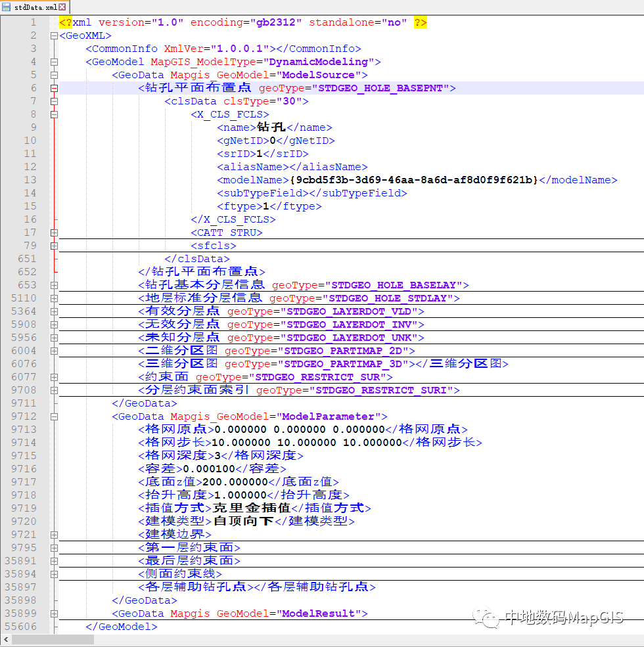644x647 pixels.
Task: Close the stdData.xml tab
Action: (x=62, y=7)
